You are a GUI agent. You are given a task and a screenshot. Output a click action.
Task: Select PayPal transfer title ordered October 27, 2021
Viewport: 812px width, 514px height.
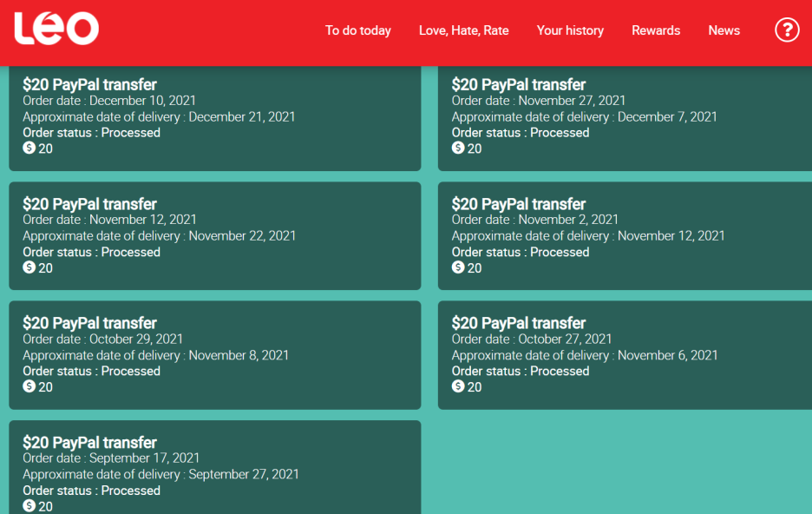tap(519, 323)
